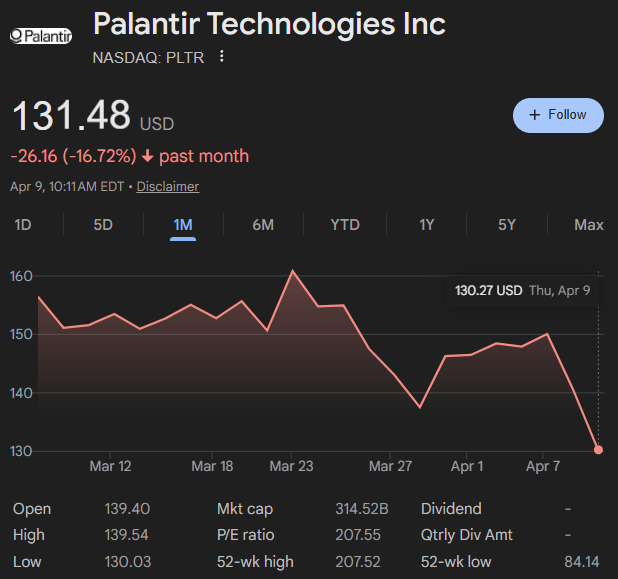Click the 52-wk high label
Screen dimensions: 618x579
256,561
